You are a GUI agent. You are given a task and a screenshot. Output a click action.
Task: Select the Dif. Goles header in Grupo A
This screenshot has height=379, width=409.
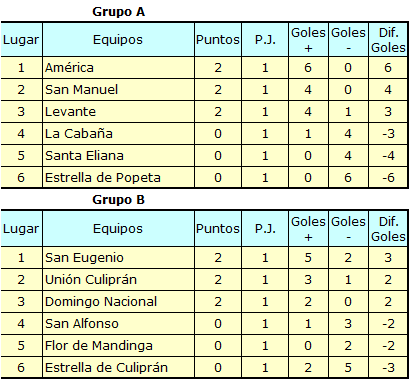click(388, 40)
